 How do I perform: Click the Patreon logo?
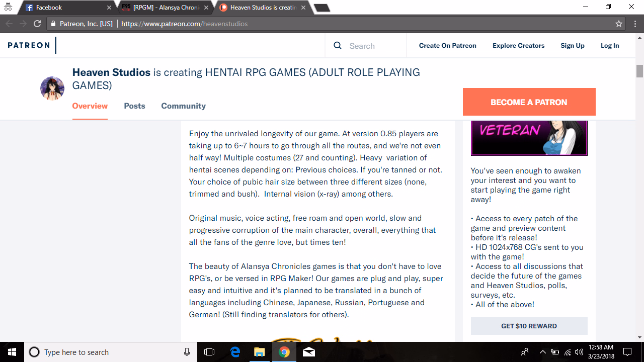(29, 45)
